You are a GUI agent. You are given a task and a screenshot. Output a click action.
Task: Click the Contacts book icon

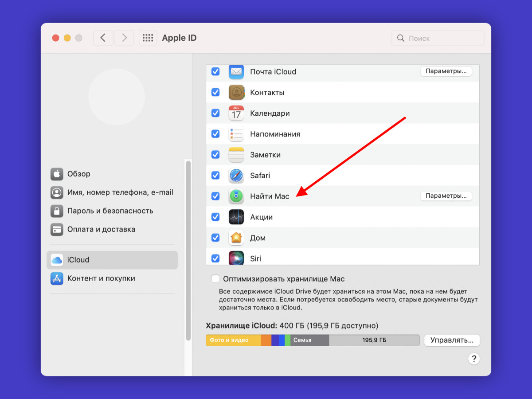click(x=236, y=93)
